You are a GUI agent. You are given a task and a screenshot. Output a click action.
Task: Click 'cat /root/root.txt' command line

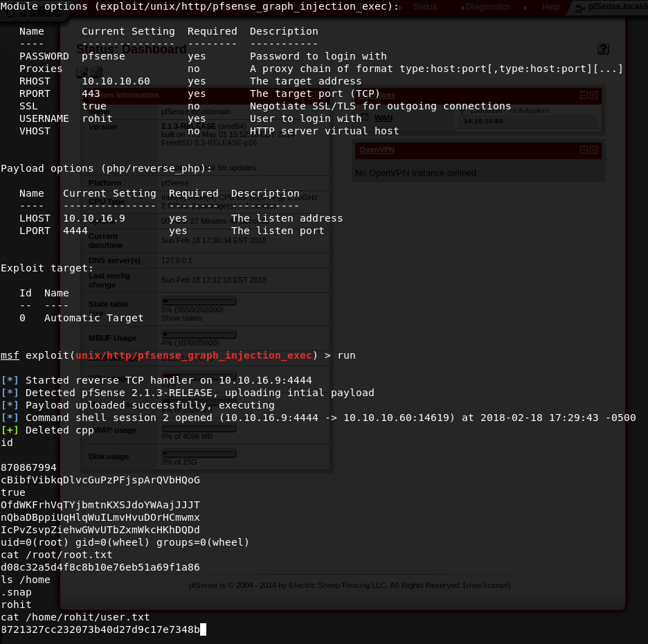[x=57, y=555]
